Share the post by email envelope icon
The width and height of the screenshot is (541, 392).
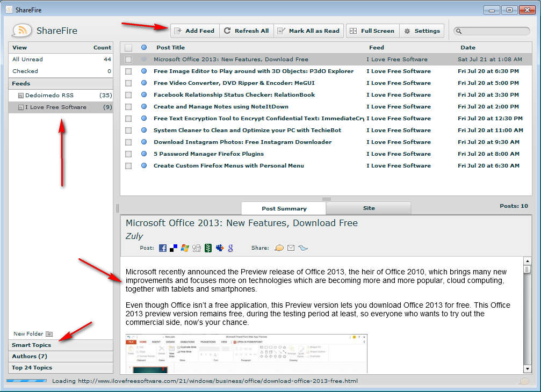(x=291, y=248)
